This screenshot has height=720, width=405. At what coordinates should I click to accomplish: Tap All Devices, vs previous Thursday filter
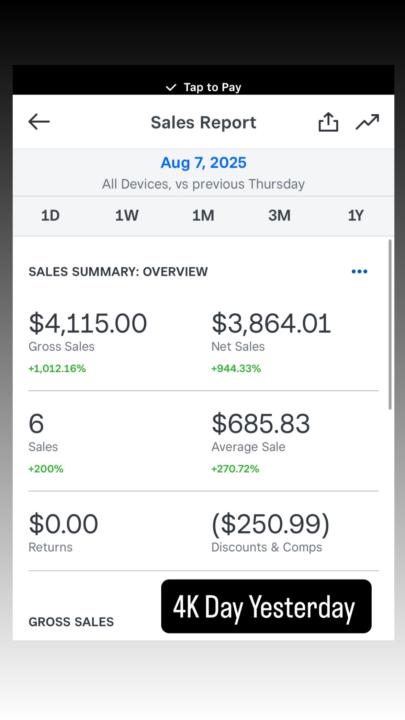coord(203,184)
